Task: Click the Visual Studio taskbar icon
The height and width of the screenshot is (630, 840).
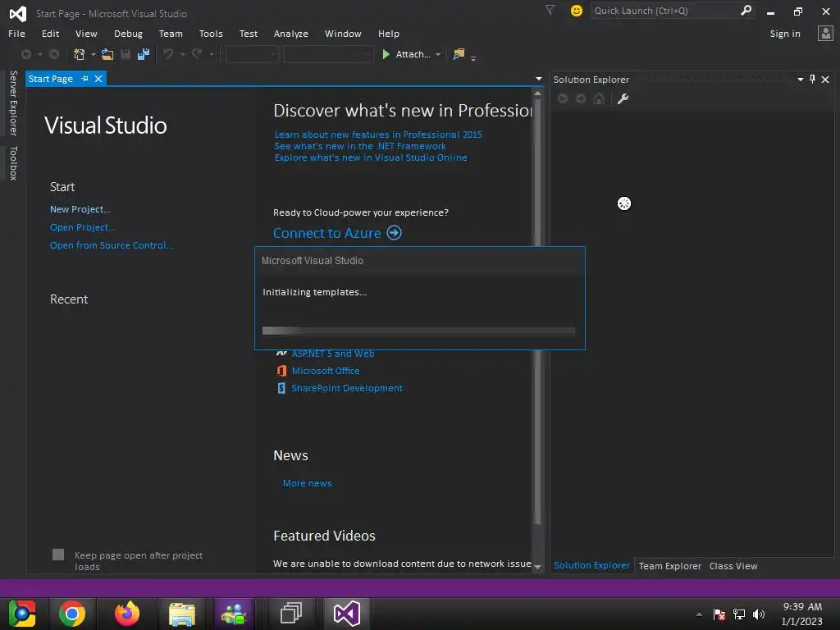Action: [347, 614]
